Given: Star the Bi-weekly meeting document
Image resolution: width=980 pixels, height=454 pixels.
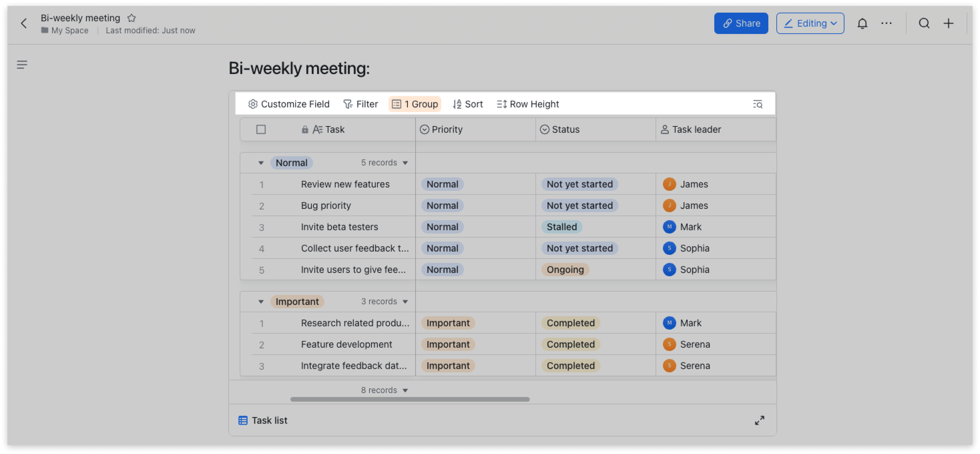Looking at the screenshot, I should click(x=132, y=18).
